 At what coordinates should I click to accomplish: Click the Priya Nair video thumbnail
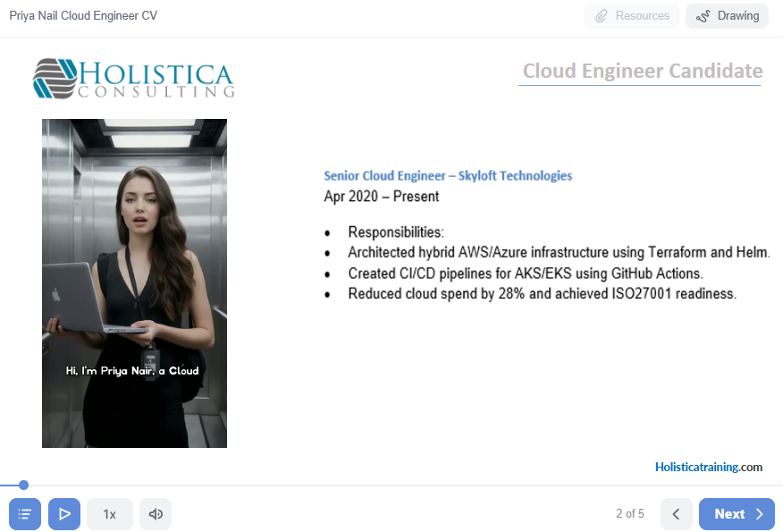[134, 283]
